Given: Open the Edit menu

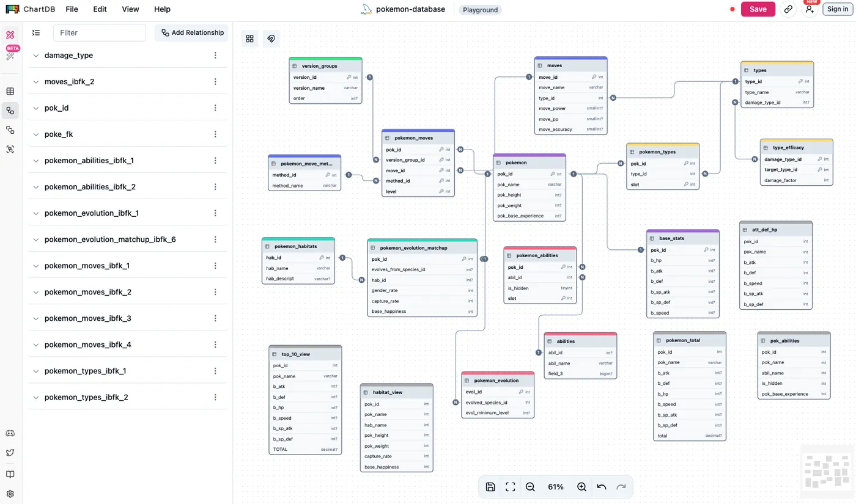Looking at the screenshot, I should (100, 9).
